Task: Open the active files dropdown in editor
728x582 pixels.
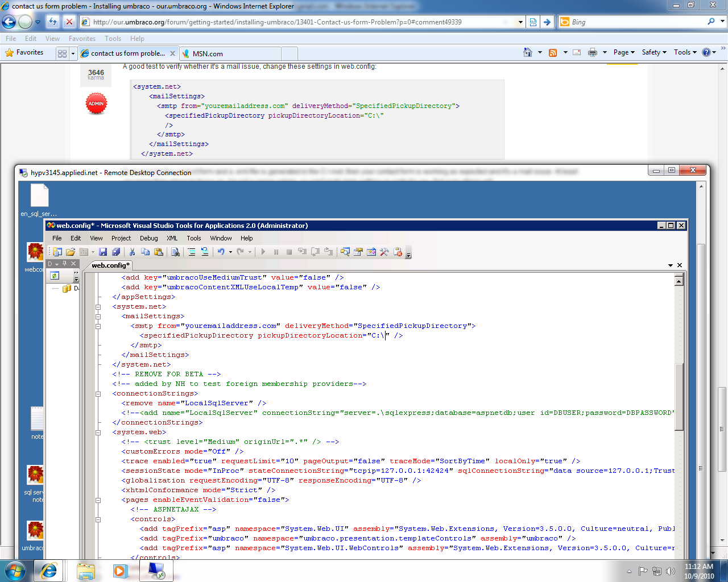Action: (671, 265)
